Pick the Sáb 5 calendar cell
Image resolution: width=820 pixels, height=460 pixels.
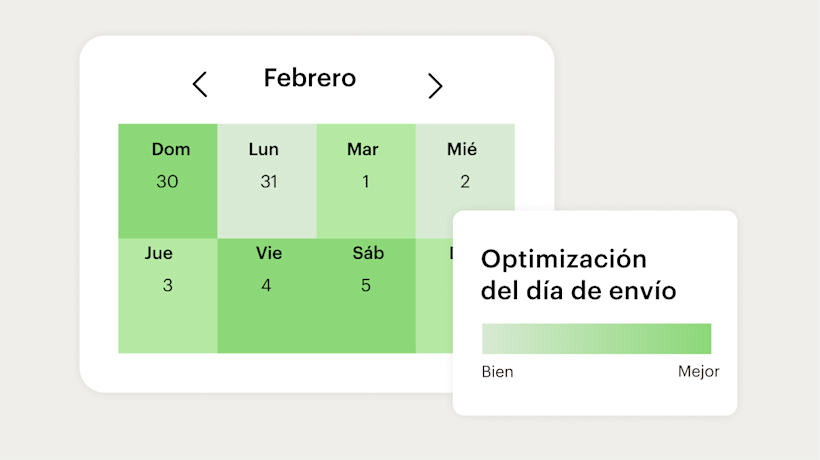click(x=366, y=296)
